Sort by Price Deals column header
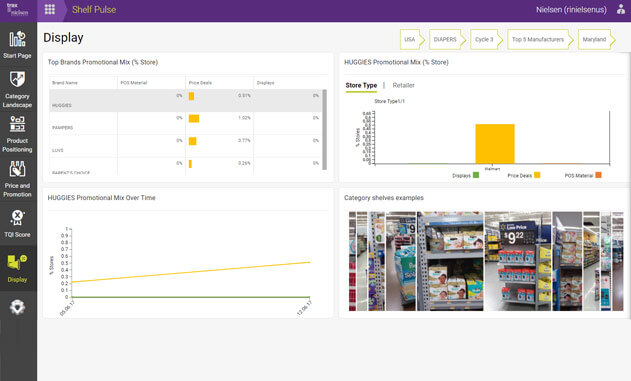631x381 pixels. tap(200, 82)
